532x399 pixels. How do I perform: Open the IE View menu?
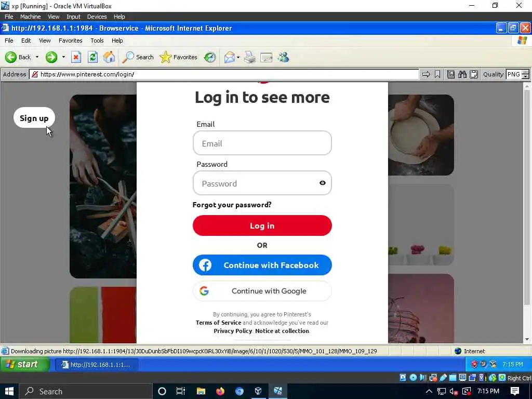pyautogui.click(x=45, y=41)
